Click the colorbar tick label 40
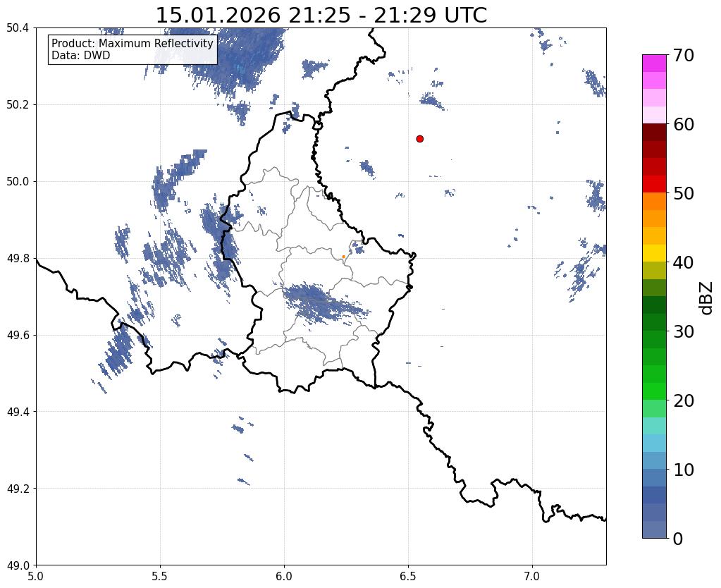This screenshot has height=588, width=721. tap(684, 262)
